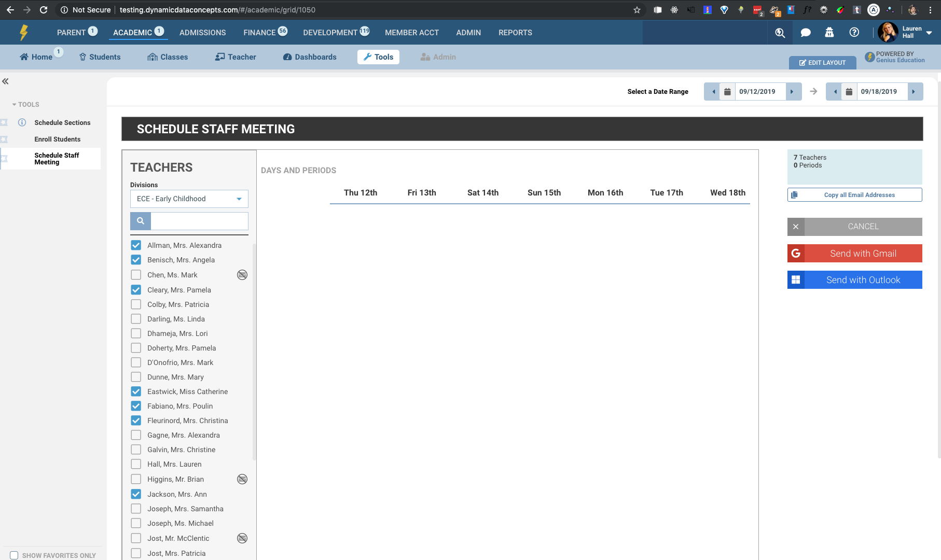Open the start date calendar icon
This screenshot has width=941, height=560.
727,92
